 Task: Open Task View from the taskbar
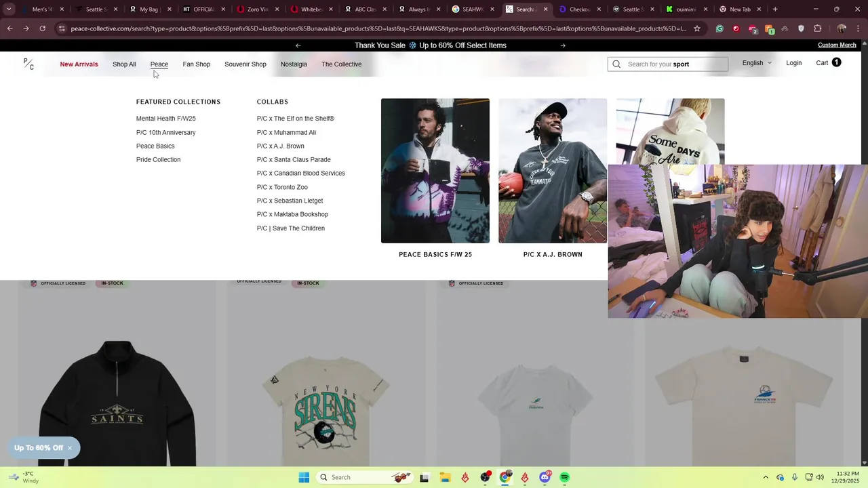point(425,477)
